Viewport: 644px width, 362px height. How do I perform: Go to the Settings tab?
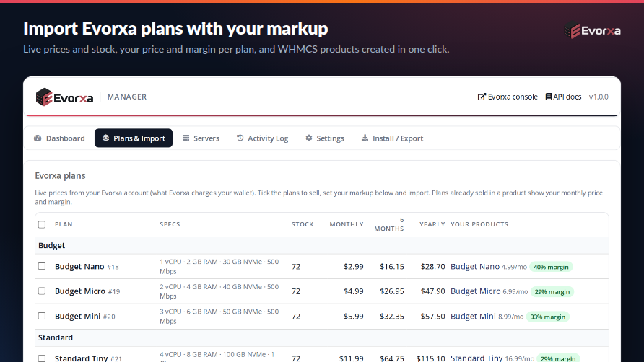(324, 138)
